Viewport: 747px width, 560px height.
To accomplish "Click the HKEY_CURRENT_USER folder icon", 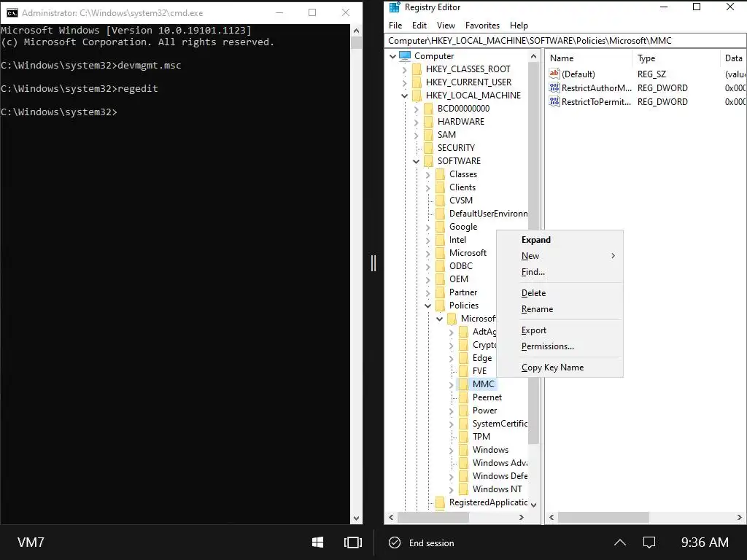I will (417, 82).
